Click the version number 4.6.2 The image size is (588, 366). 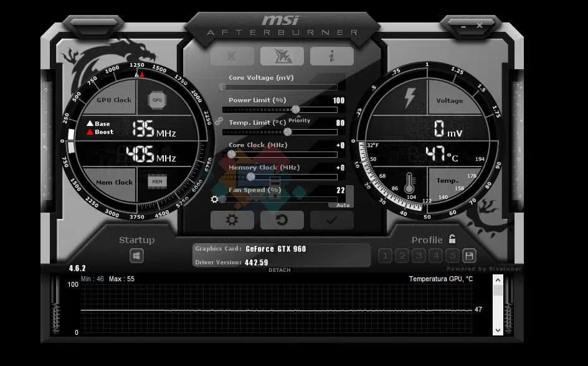77,268
